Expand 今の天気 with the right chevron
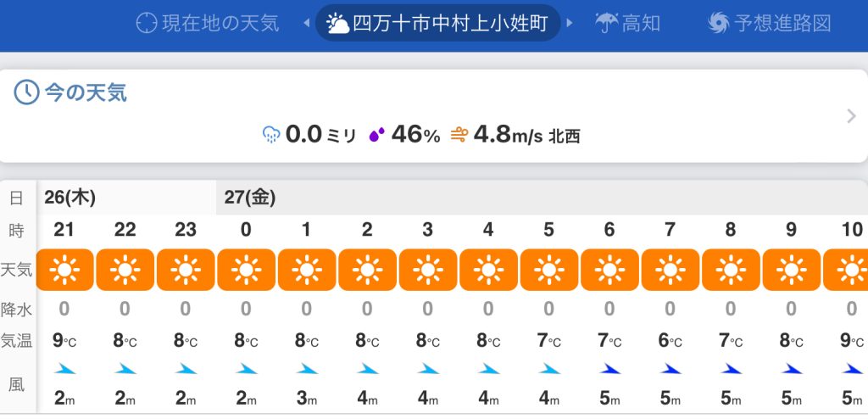This screenshot has height=419, width=868. tap(851, 116)
